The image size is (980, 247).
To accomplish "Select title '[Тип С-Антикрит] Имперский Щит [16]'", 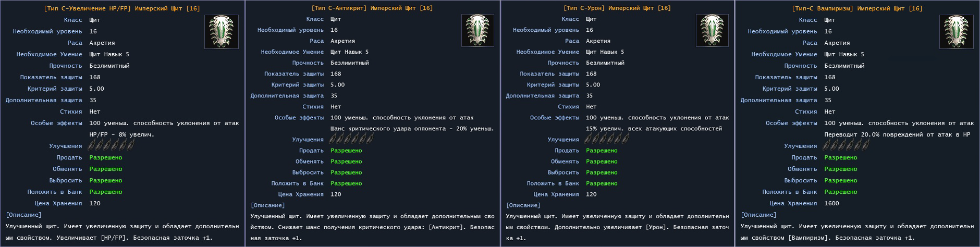I will 372,8.
